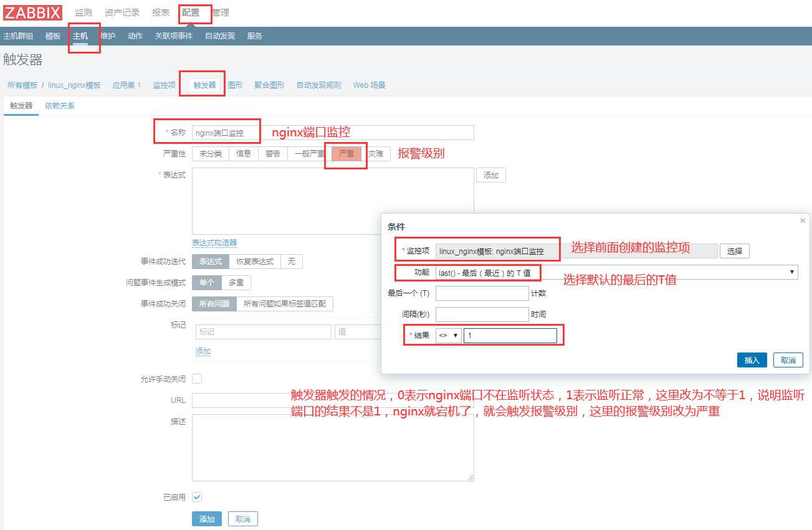Switch to the 依赖关系 tab
This screenshot has width=812, height=530.
coord(60,106)
